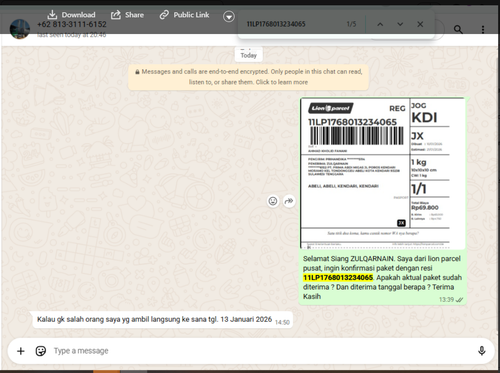This screenshot has width=500, height=373.
Task: Go to next search match
Action: (x=400, y=24)
